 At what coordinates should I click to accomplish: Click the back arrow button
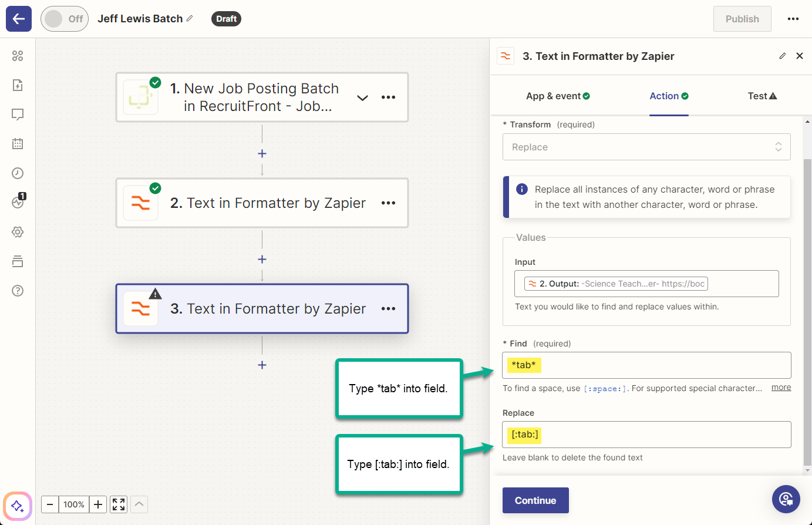pos(19,19)
